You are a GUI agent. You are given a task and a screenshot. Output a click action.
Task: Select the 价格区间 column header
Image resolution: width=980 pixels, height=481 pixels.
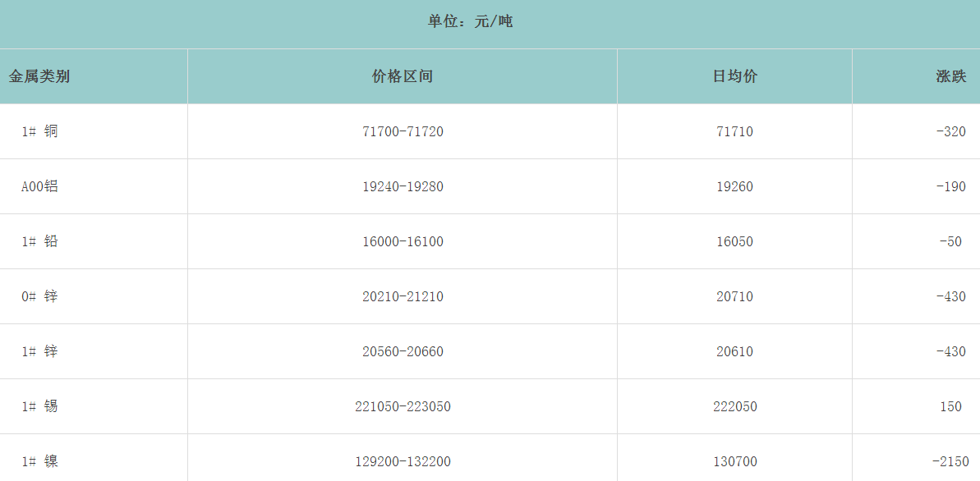[402, 76]
